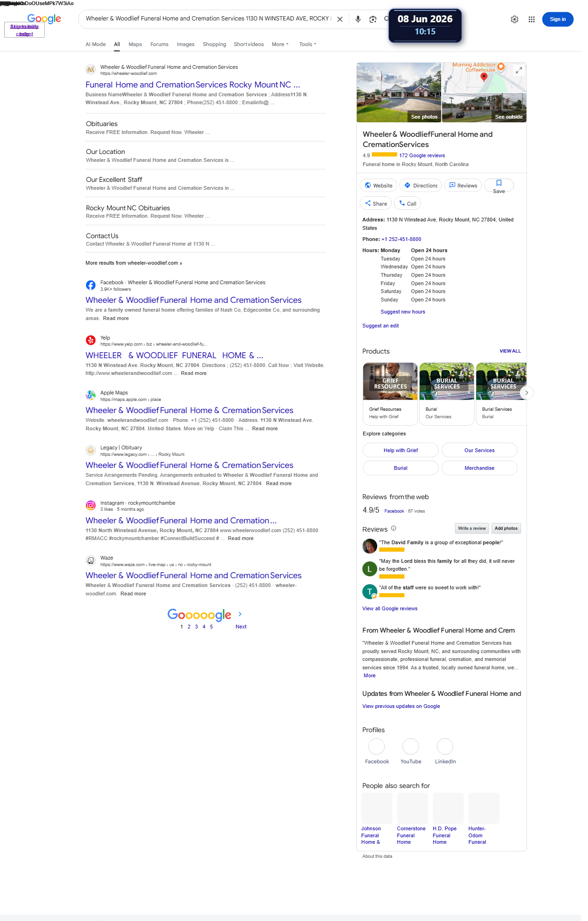Switch to the Shopping tab

tap(214, 44)
